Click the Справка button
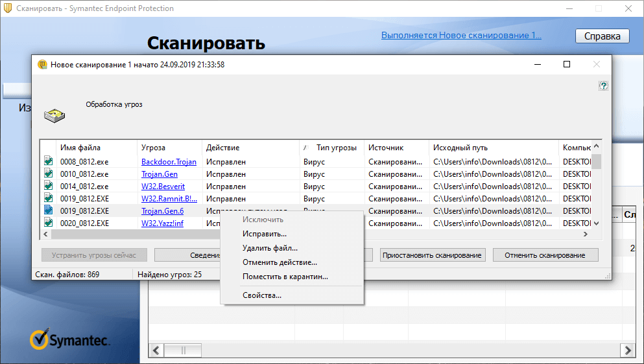The image size is (644, 364). click(x=602, y=36)
